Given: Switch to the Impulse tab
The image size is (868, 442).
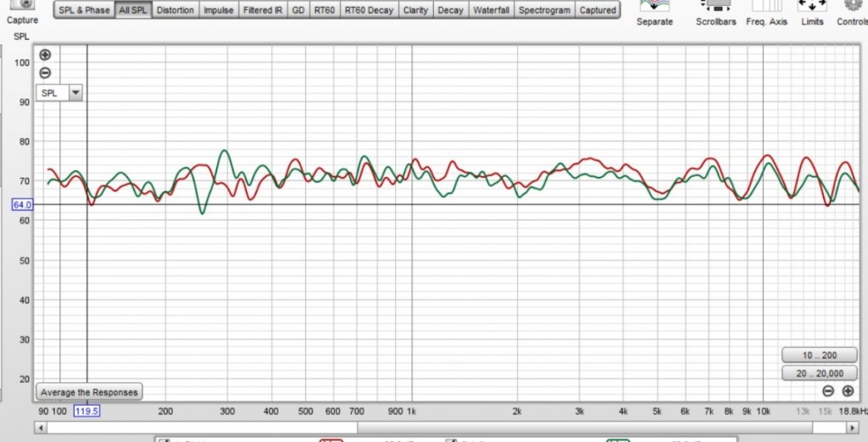Looking at the screenshot, I should [x=219, y=10].
